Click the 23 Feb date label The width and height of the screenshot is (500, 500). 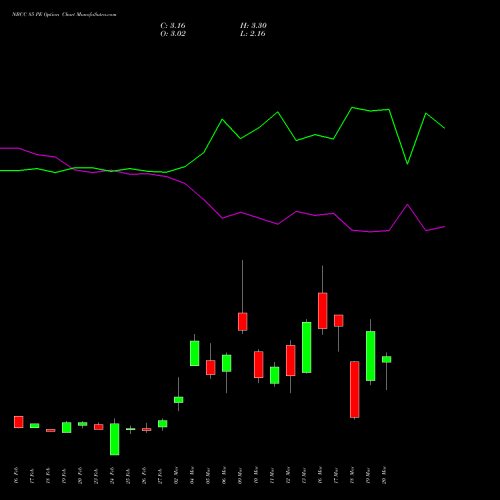[96, 475]
